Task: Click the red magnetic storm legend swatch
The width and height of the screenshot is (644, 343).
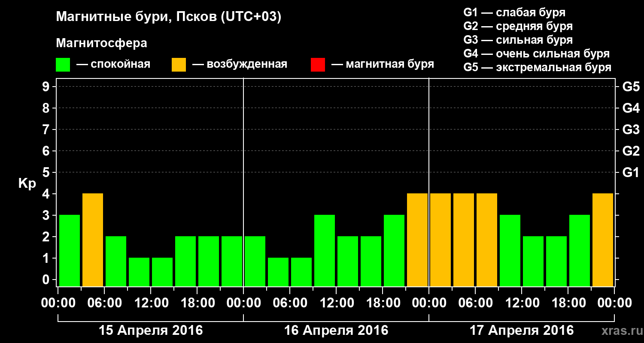Action: pyautogui.click(x=318, y=65)
